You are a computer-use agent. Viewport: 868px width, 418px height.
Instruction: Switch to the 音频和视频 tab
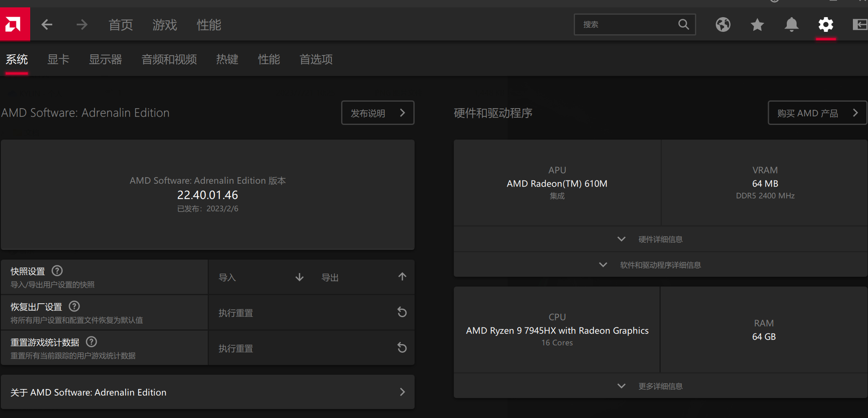tap(169, 60)
